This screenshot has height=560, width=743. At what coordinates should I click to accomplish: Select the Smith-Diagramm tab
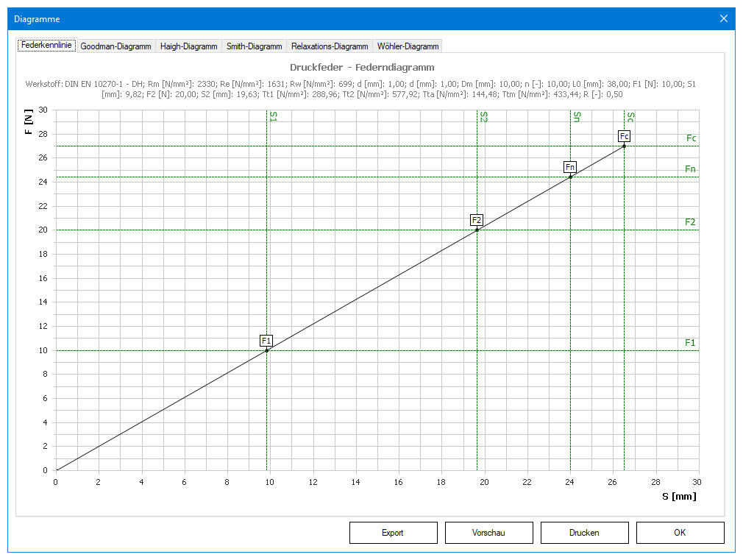(x=255, y=46)
